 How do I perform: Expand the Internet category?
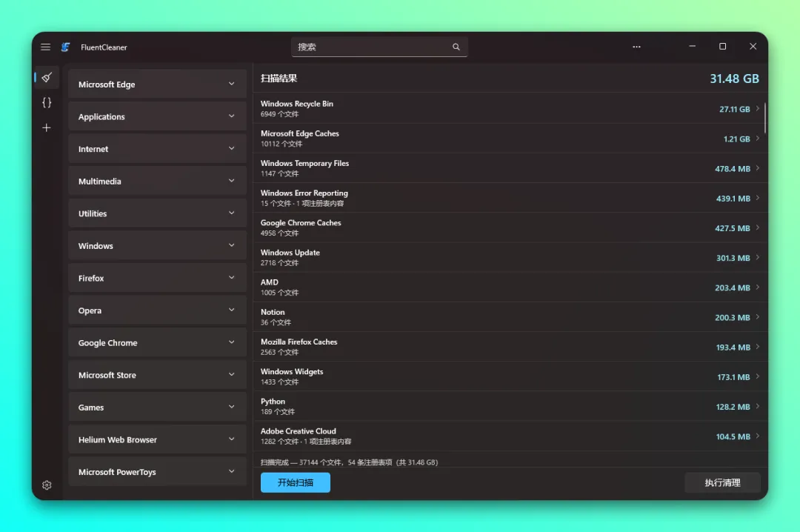click(157, 149)
